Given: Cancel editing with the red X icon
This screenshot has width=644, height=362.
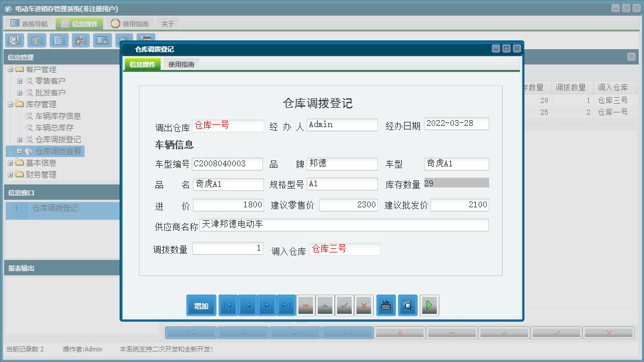Looking at the screenshot, I should (364, 305).
